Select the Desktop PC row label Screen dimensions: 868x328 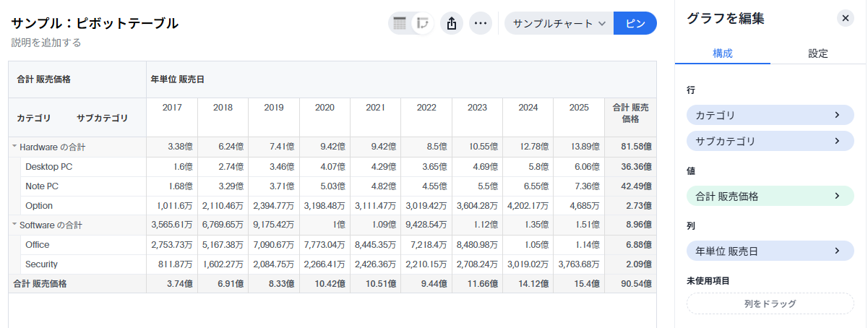pyautogui.click(x=48, y=167)
